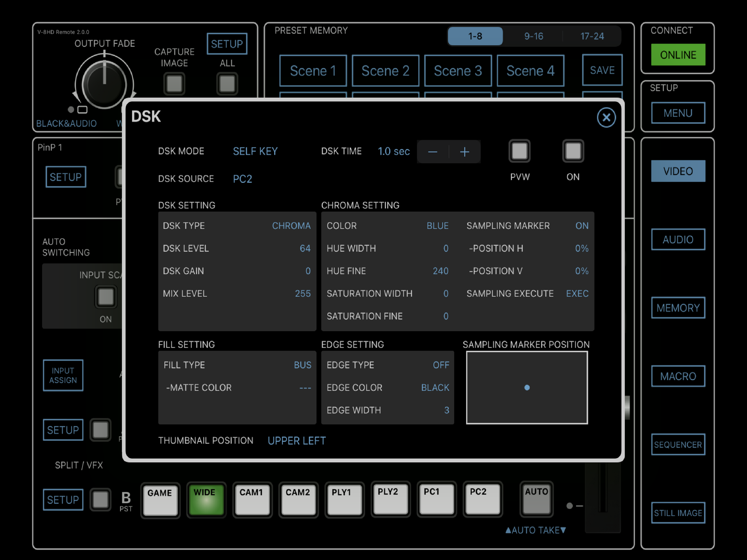Click the HUE FINE value 240
The width and height of the screenshot is (747, 560).
[440, 271]
